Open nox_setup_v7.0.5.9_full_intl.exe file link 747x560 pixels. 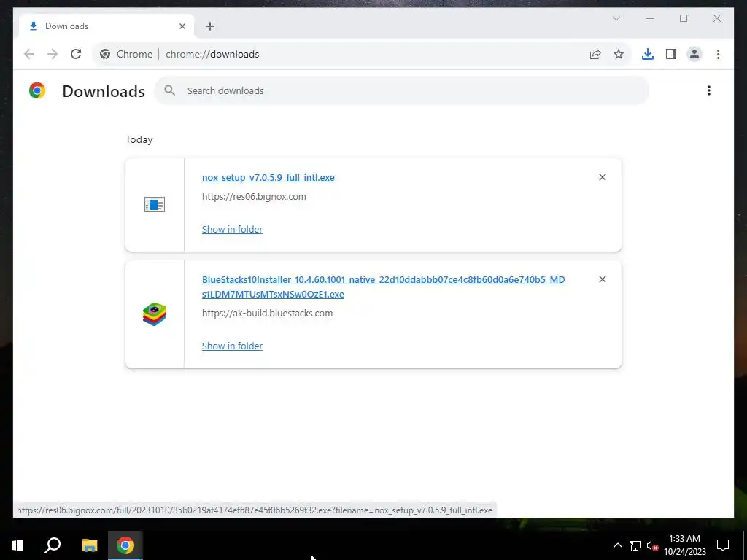(268, 178)
